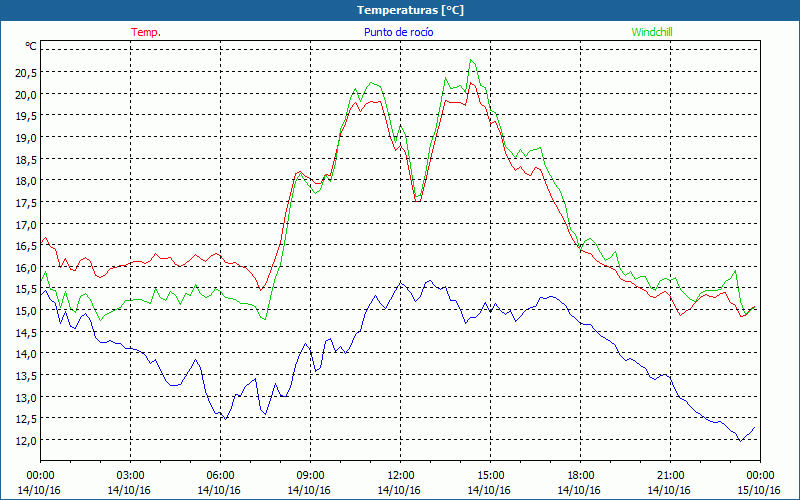The width and height of the screenshot is (800, 500).
Task: Click the 15,0 y-axis value
Action: [26, 311]
